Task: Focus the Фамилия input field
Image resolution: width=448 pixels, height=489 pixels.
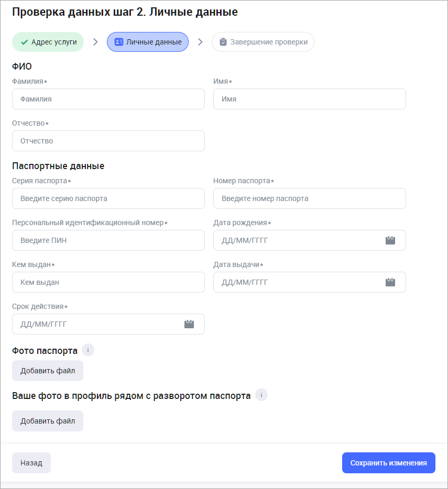Action: tap(108, 99)
